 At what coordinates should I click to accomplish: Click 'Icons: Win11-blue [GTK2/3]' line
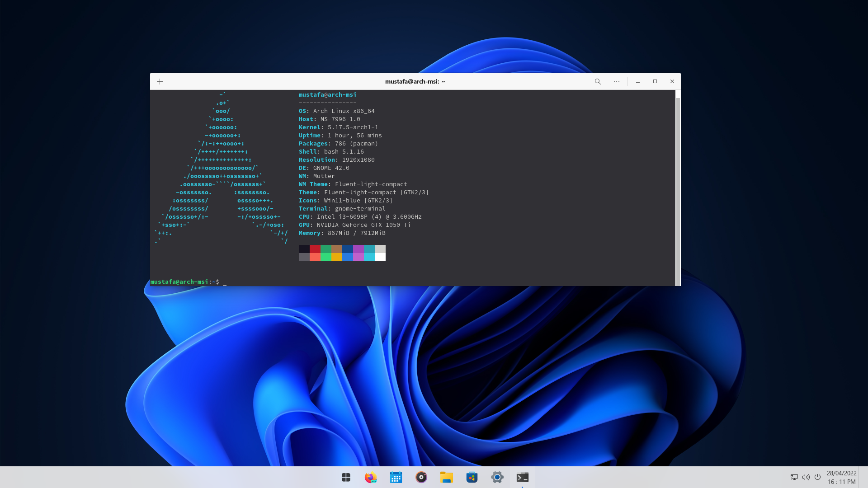click(x=345, y=201)
